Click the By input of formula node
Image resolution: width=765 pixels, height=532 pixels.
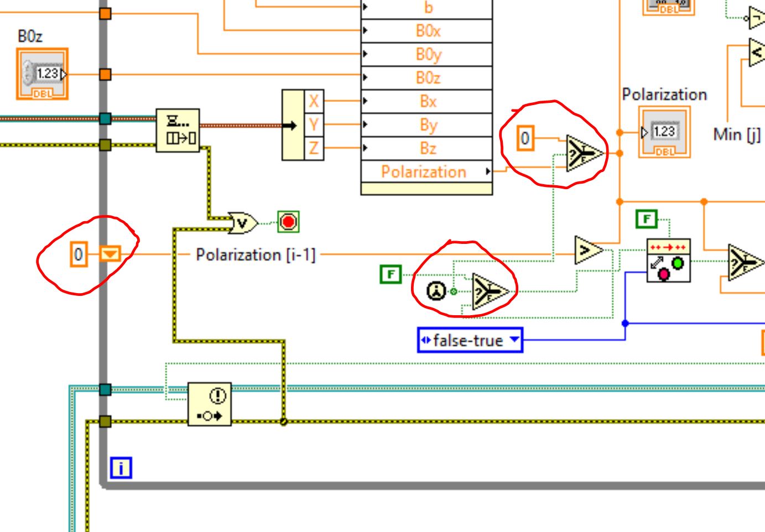pos(426,125)
